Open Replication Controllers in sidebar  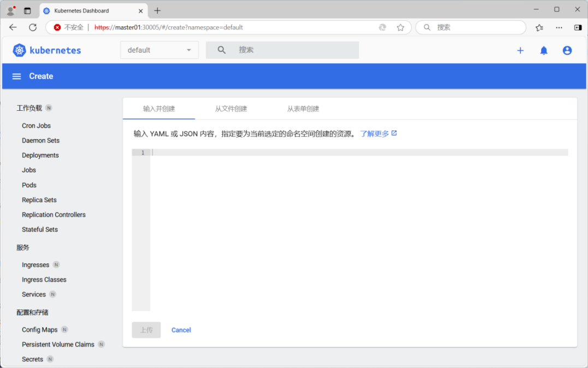pos(54,215)
